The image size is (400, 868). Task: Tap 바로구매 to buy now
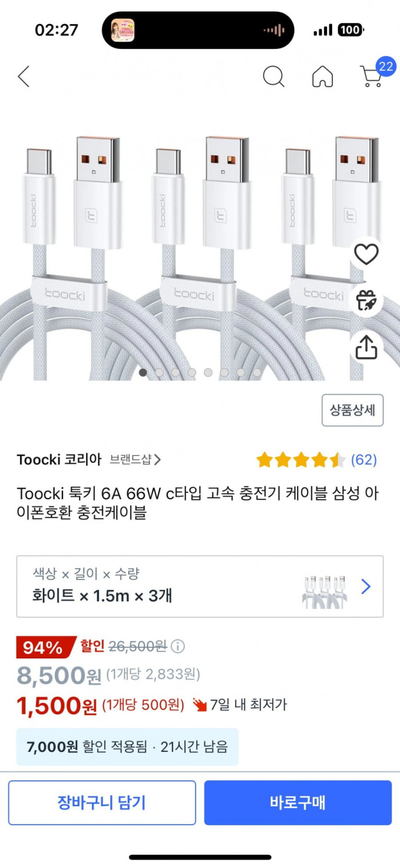click(297, 802)
